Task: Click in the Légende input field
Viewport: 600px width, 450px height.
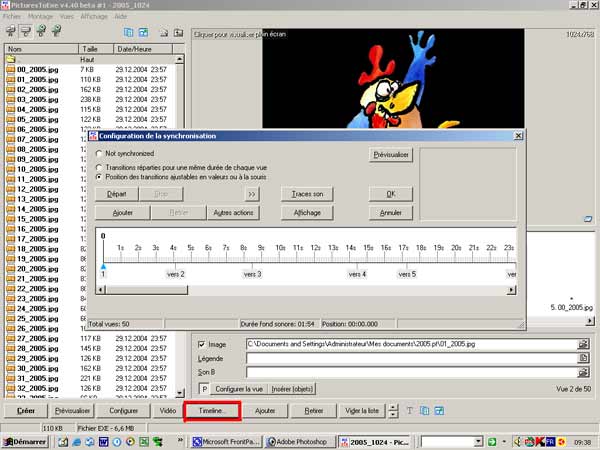Action: click(x=412, y=358)
